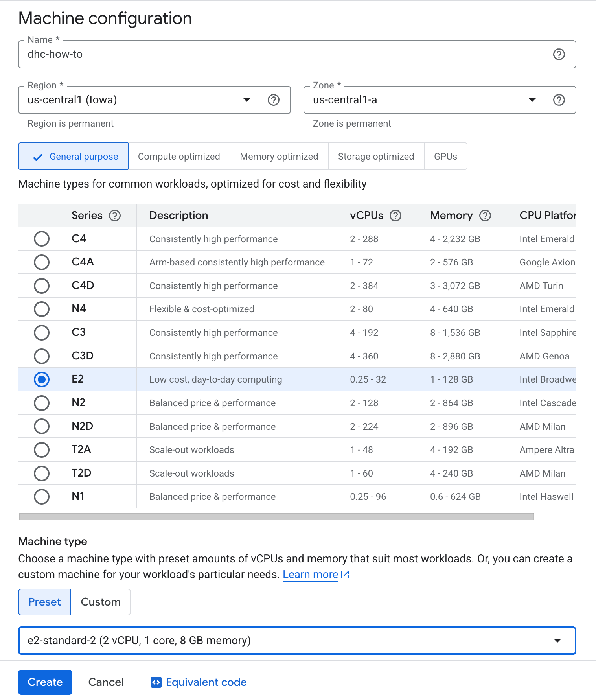Select the N2D series radio button

(x=42, y=426)
